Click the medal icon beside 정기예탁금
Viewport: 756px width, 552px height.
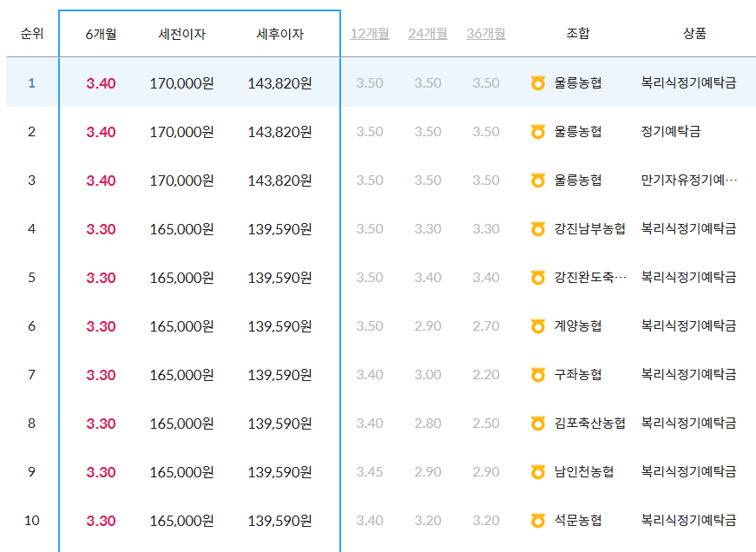pos(537,132)
